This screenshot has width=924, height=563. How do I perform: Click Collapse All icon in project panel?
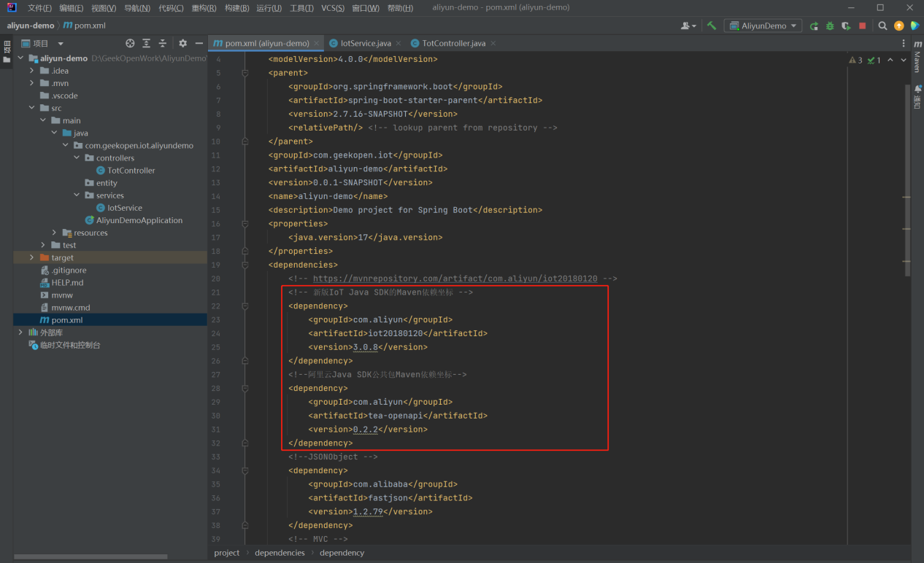[163, 44]
